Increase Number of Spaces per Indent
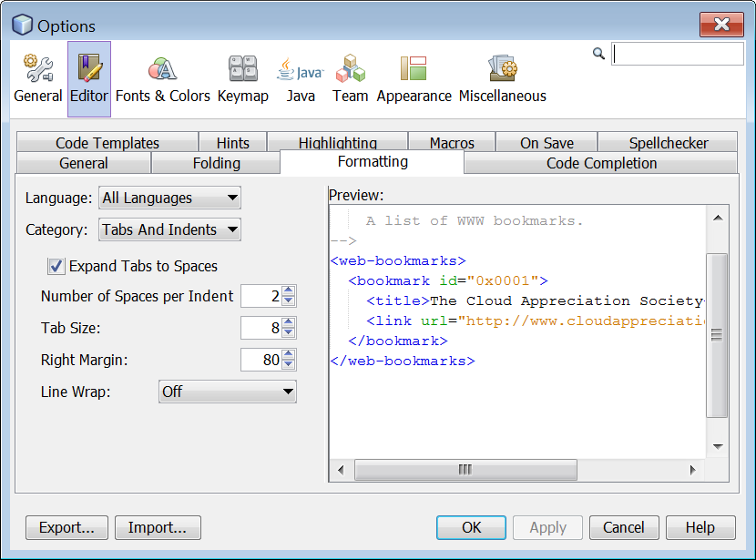This screenshot has width=756, height=560. pyautogui.click(x=289, y=290)
